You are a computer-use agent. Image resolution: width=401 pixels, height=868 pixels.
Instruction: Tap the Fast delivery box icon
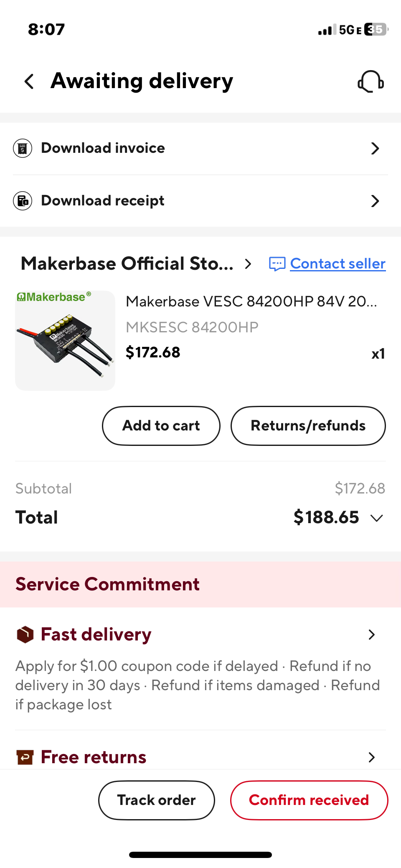pyautogui.click(x=25, y=635)
